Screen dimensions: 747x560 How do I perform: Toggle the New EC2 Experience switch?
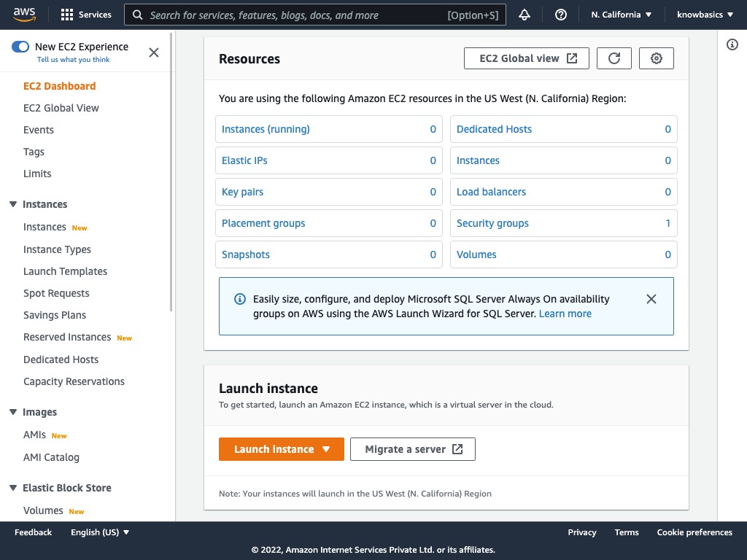tap(20, 47)
